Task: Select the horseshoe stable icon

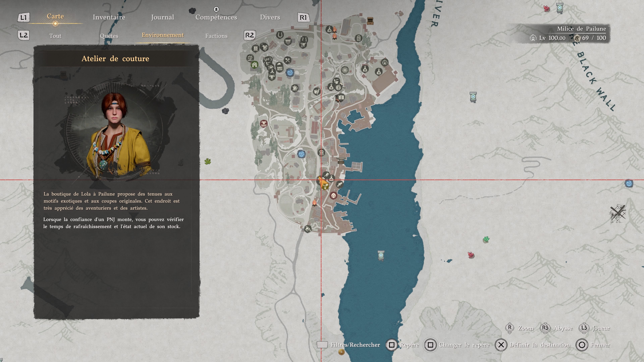Action: tap(280, 35)
